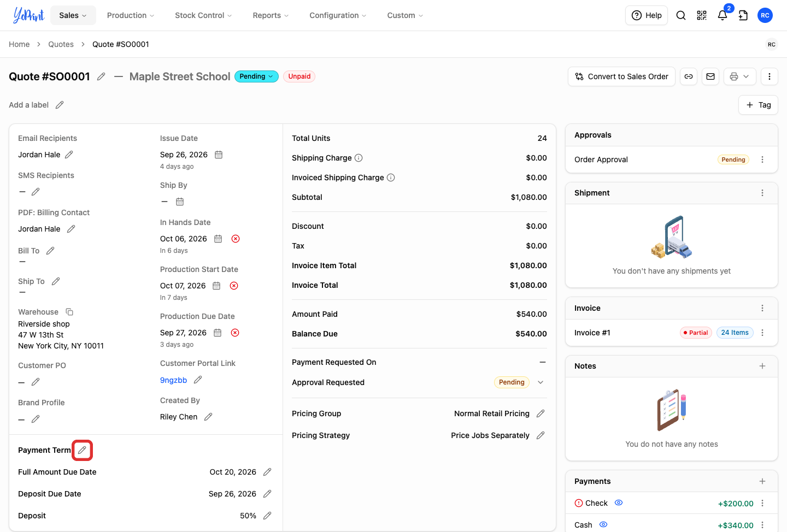Go to Quotes breadcrumb
The width and height of the screenshot is (787, 532).
pos(61,44)
